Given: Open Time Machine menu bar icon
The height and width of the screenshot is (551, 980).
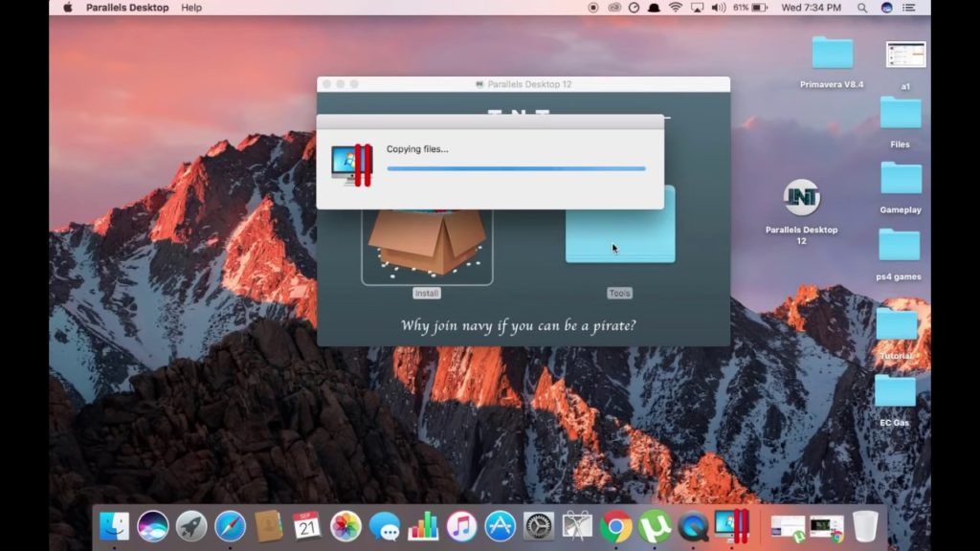Looking at the screenshot, I should tap(634, 8).
